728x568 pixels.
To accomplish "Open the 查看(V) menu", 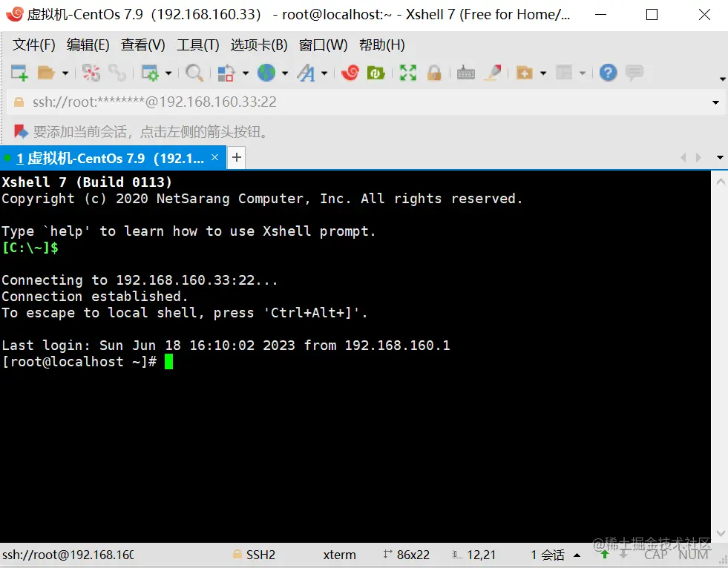I will tap(143, 45).
